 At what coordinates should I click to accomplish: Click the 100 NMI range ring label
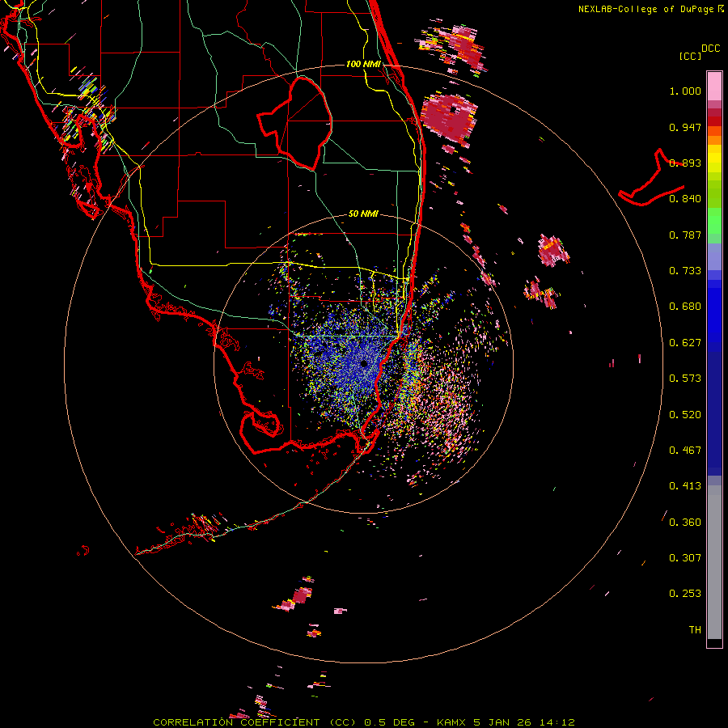click(x=363, y=64)
